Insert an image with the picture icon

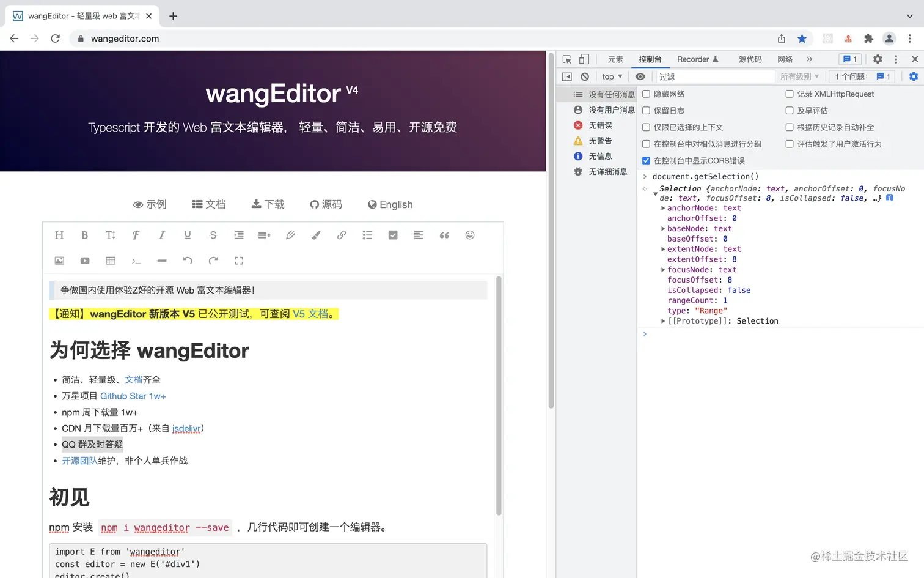[x=59, y=261]
